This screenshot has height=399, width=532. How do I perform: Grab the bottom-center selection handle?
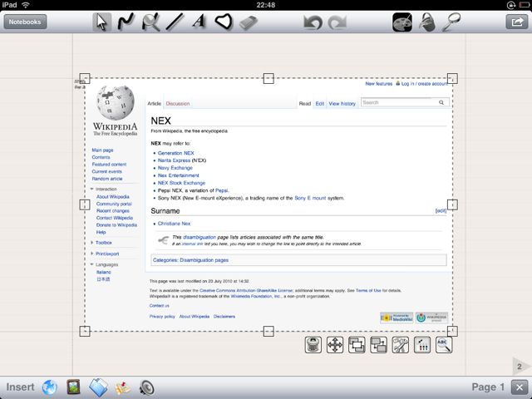pos(268,331)
